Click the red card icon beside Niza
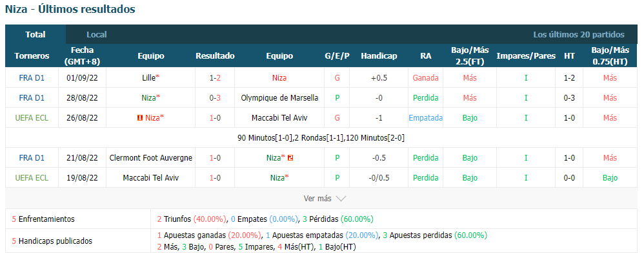The image size is (644, 258). coord(139,118)
